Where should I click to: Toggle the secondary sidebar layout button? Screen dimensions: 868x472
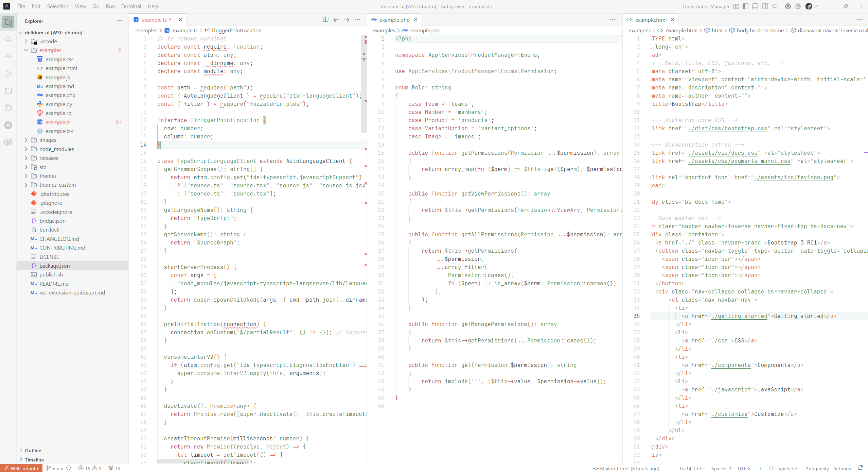tap(765, 6)
